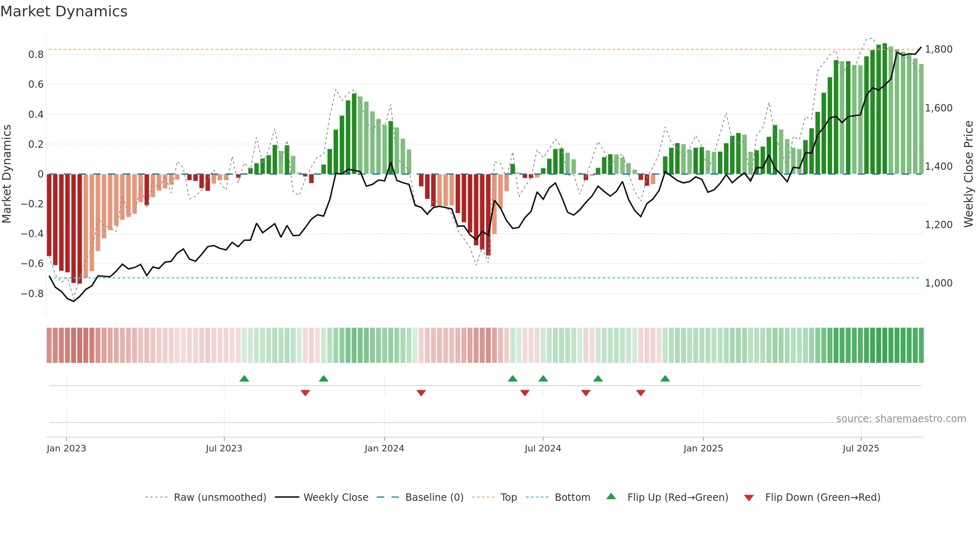Toggle the Flip Down (Green→Red) legend entry

coord(812,497)
